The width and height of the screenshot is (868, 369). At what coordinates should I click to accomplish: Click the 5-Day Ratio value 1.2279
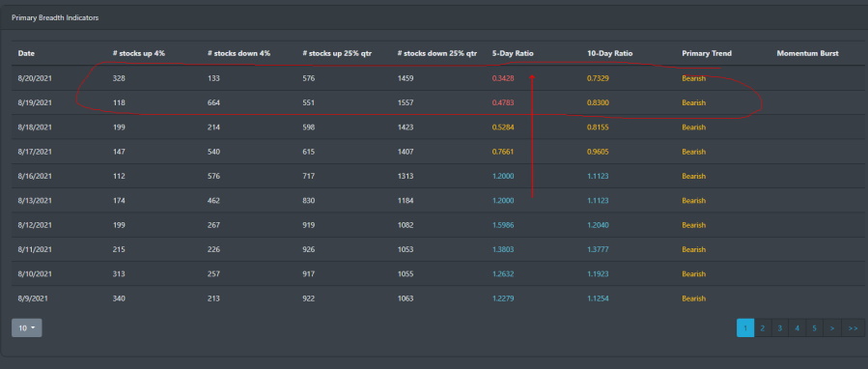point(503,298)
